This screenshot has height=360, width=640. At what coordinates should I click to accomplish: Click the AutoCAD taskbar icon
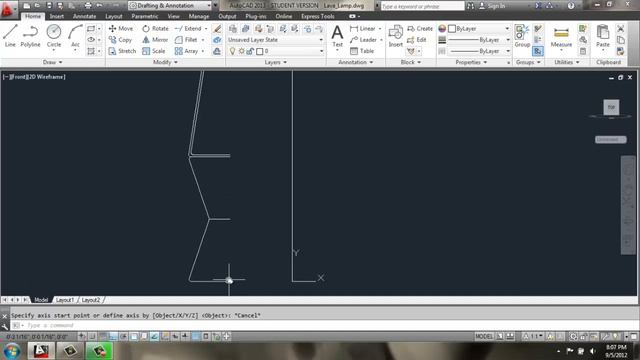click(x=41, y=351)
